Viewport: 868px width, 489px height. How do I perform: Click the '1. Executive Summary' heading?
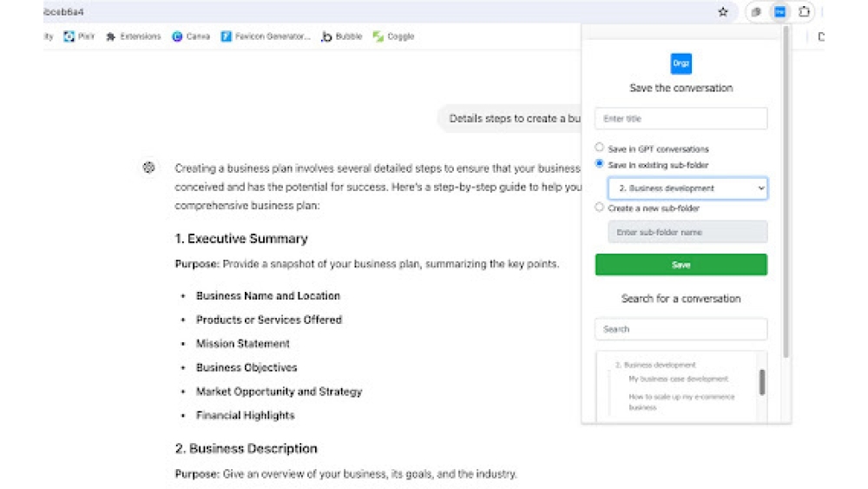point(241,239)
